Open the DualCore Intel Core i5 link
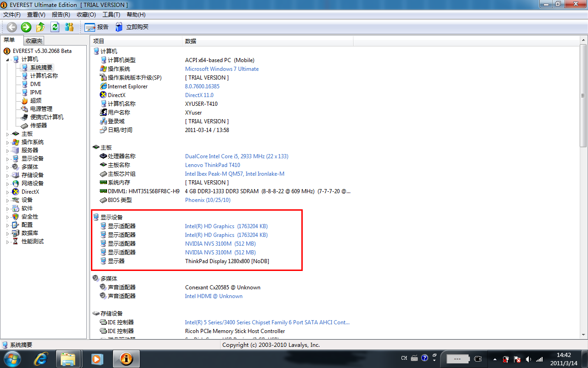 click(237, 156)
